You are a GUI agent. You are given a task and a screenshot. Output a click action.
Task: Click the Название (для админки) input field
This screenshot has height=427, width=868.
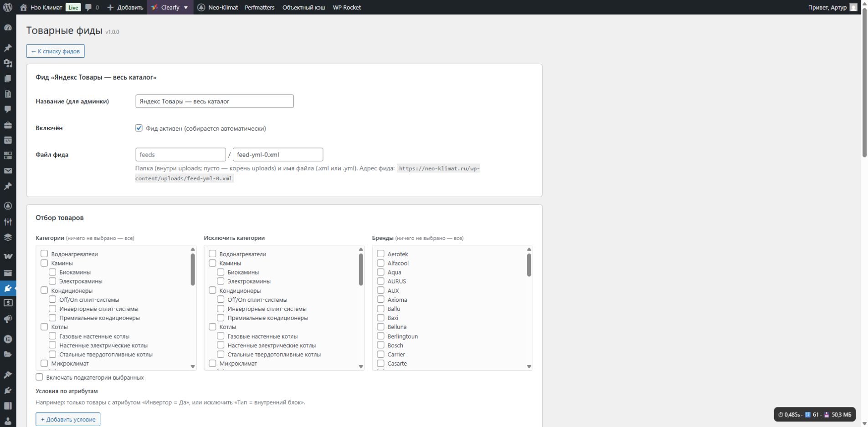(x=215, y=101)
